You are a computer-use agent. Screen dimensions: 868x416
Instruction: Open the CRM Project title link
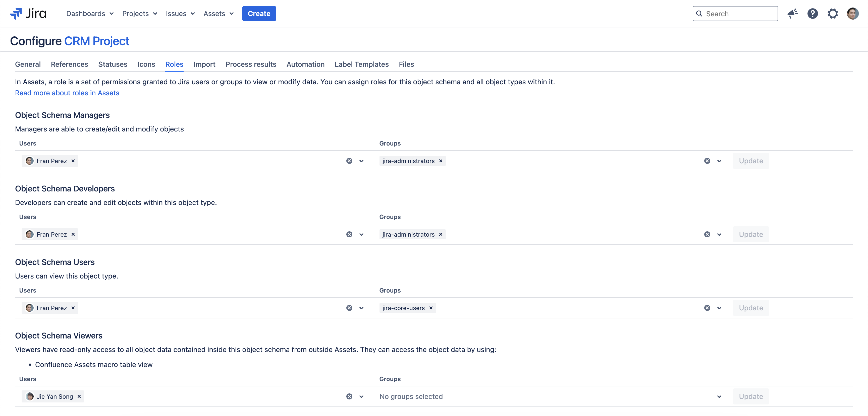tap(96, 41)
